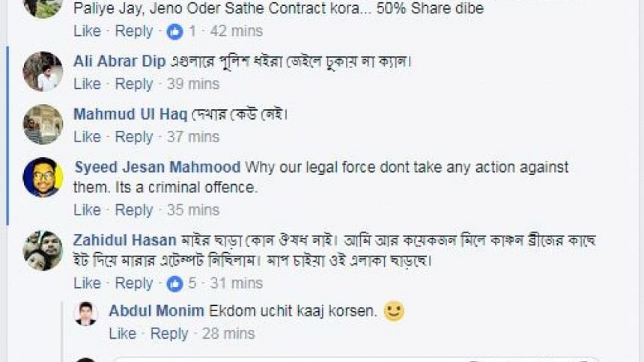This screenshot has width=644, height=362.
Task: Open Zahidul Hasan's profile photo
Action: [43, 251]
